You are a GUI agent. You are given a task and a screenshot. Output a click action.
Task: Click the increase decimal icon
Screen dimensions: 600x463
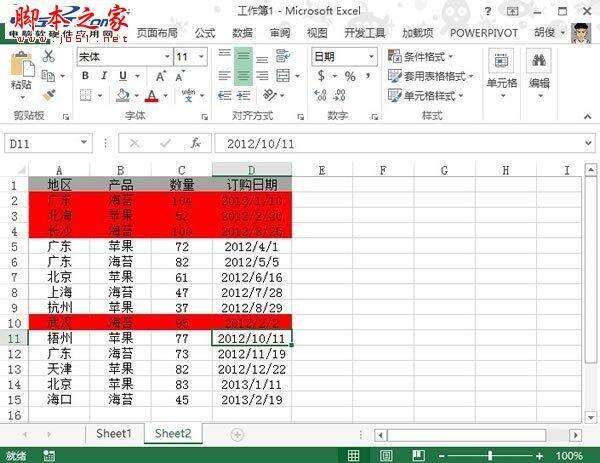coord(320,95)
